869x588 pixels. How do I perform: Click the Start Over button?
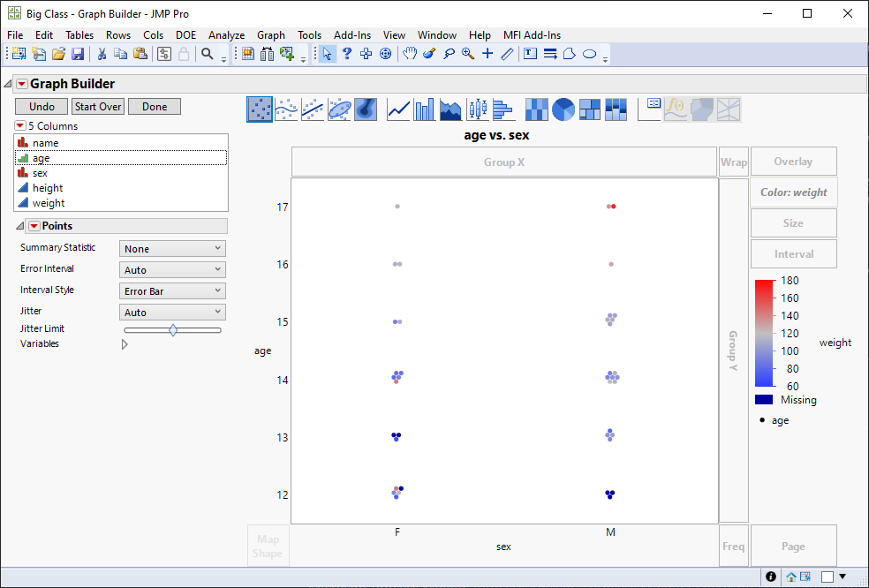[97, 106]
